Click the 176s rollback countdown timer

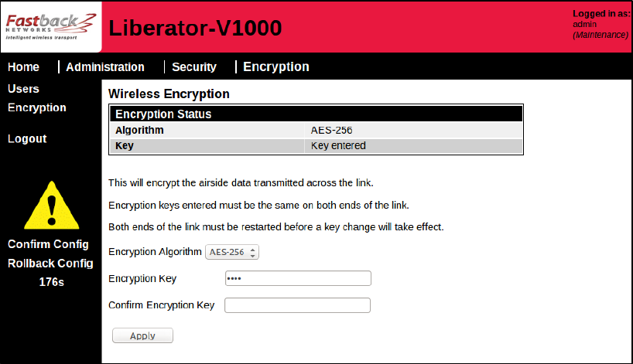click(x=51, y=282)
